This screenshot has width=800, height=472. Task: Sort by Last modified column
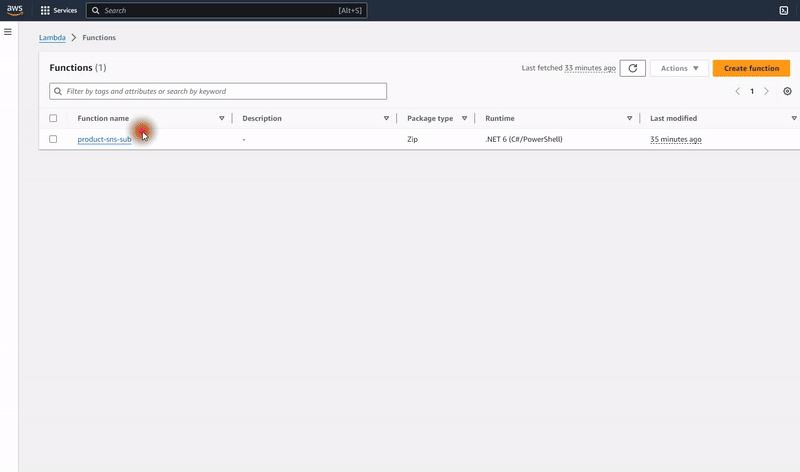tap(675, 118)
